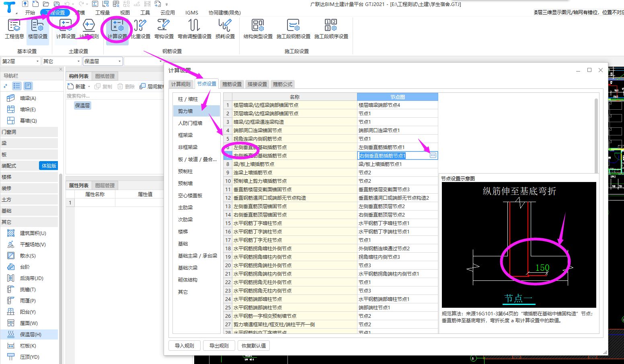Open the 其它 category dropdown
The width and height of the screenshot is (624, 364).
62,61
